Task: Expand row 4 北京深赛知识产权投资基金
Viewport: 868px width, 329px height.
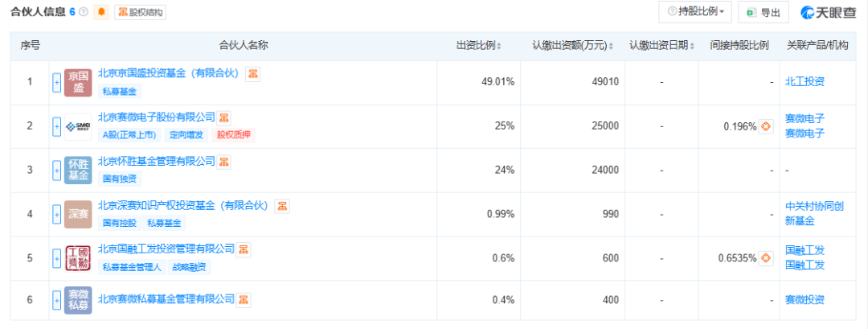Action: point(56,214)
